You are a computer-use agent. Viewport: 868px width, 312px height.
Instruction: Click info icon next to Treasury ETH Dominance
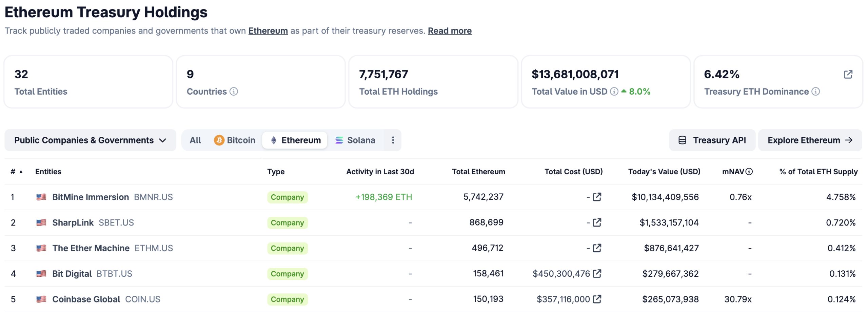click(816, 92)
